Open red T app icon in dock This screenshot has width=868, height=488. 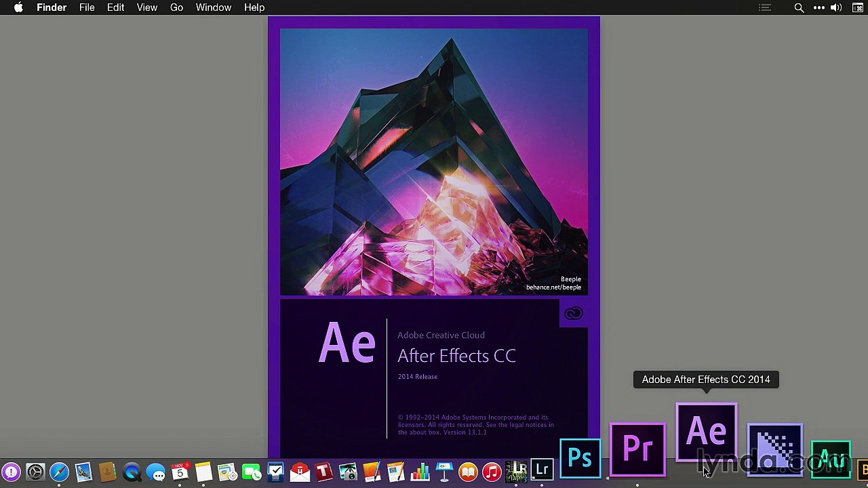(x=323, y=471)
